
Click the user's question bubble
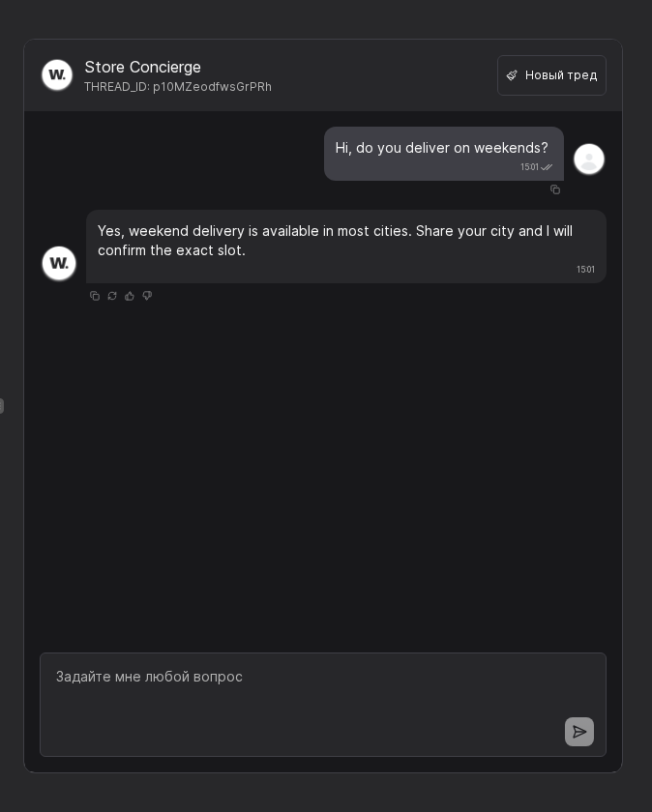click(441, 148)
